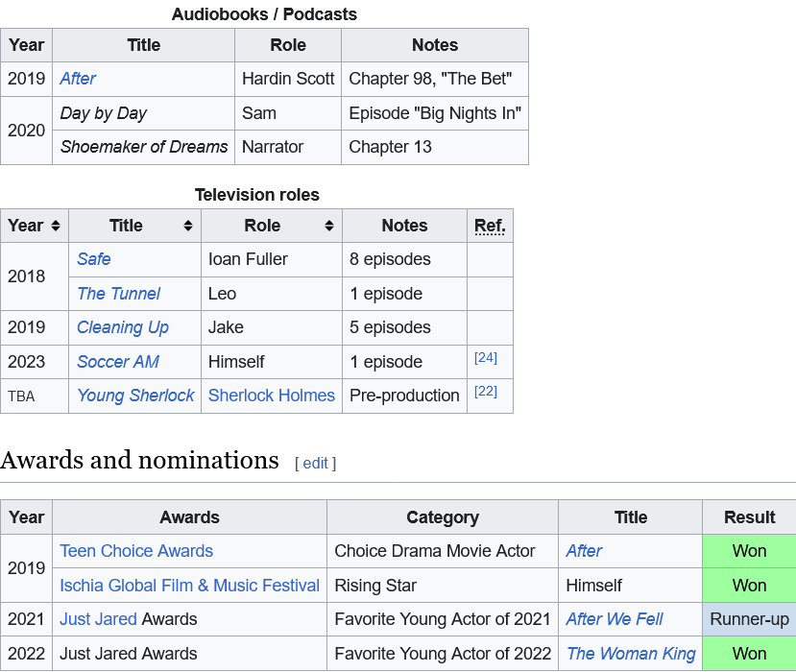Jump to reference 22 citation

click(485, 392)
